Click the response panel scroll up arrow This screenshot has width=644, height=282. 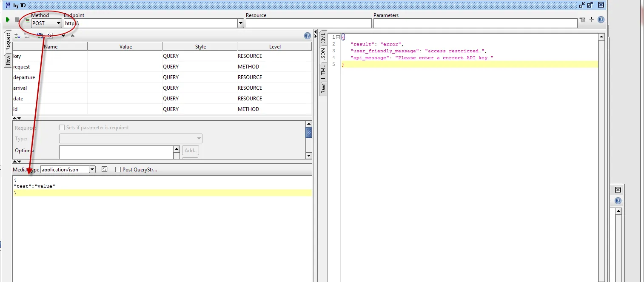pos(601,37)
